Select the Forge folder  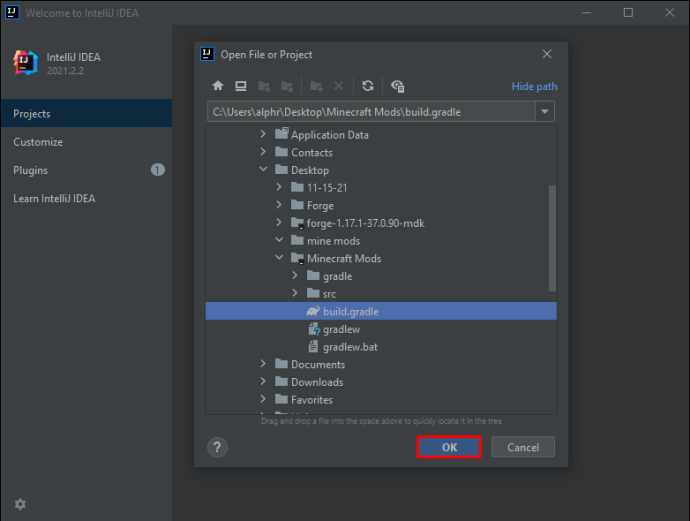(x=381, y=205)
